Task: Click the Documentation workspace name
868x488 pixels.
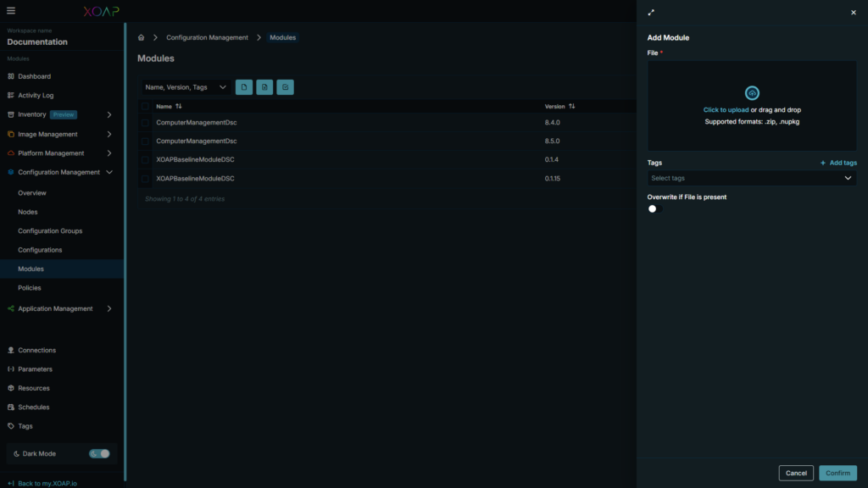Action: point(37,42)
